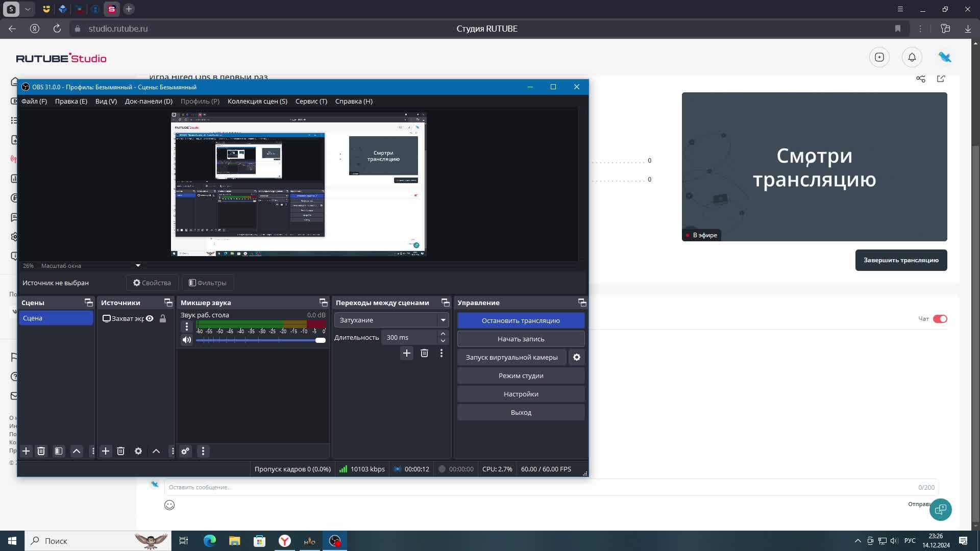This screenshot has width=980, height=551.
Task: Open sources panel extra options dots
Action: pos(173,451)
